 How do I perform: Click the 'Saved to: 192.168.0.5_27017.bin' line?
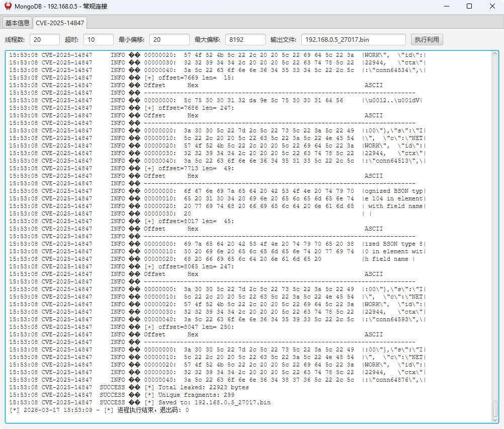pyautogui.click(x=140, y=402)
